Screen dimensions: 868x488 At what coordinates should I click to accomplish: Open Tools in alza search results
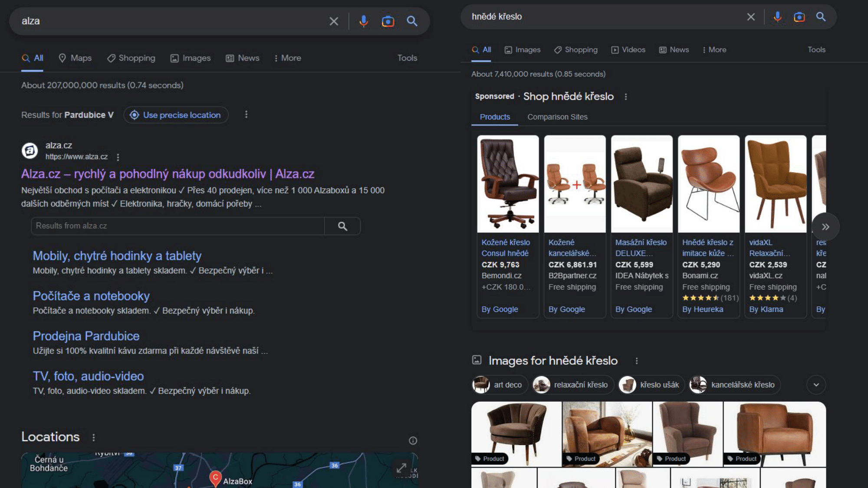click(x=407, y=58)
